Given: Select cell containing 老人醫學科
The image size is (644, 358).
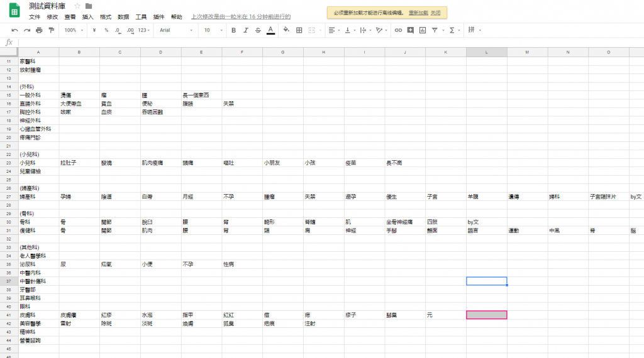Looking at the screenshot, I should click(38, 256).
